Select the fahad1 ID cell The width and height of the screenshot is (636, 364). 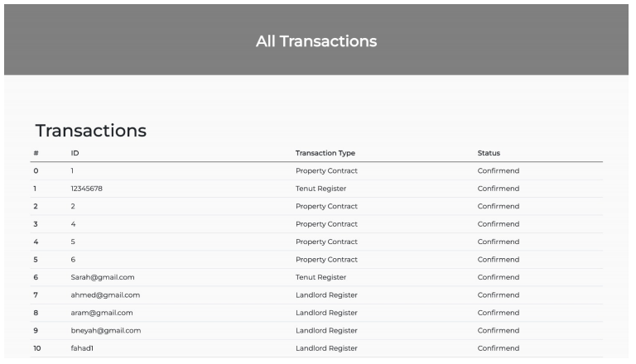pos(82,348)
